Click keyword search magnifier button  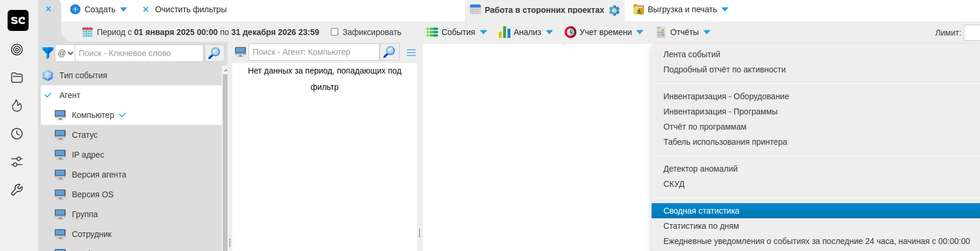pos(214,53)
